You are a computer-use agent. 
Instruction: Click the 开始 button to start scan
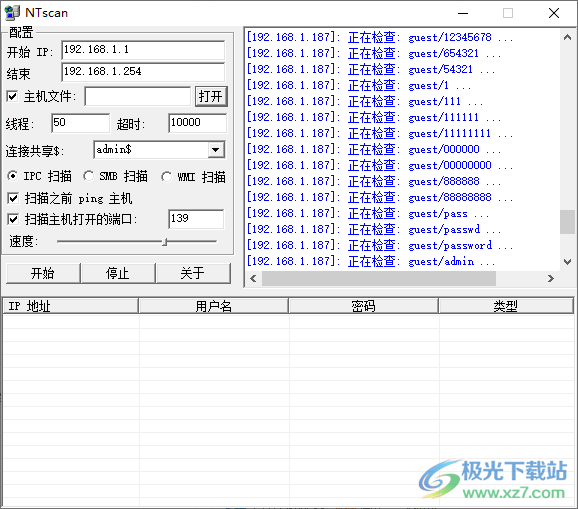click(43, 273)
